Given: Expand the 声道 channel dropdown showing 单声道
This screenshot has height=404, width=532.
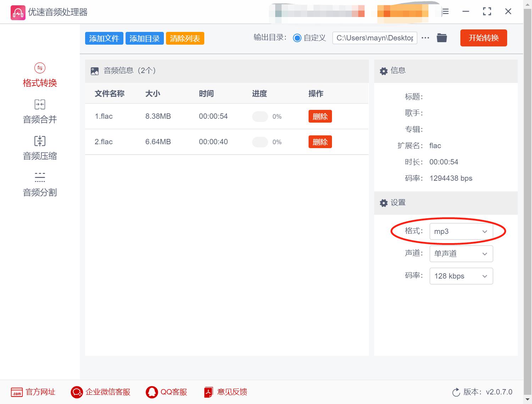Looking at the screenshot, I should coord(461,254).
